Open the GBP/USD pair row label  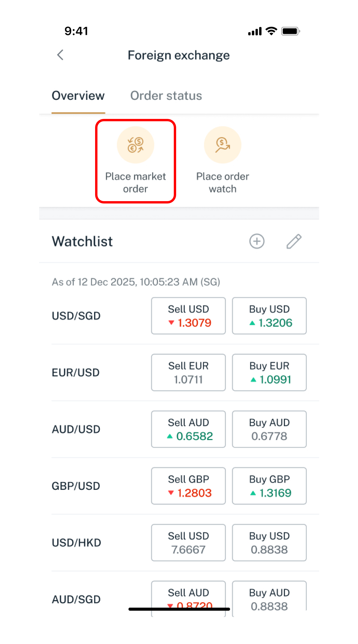click(76, 486)
